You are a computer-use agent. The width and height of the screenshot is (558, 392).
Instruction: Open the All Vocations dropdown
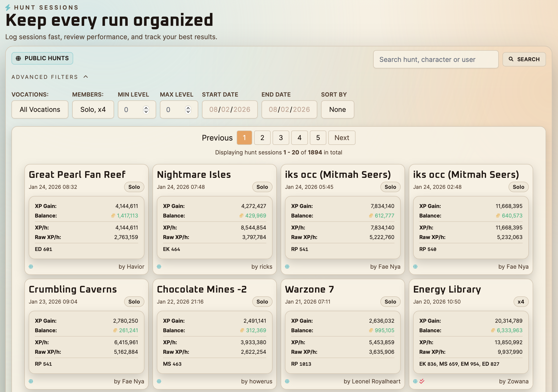pos(40,110)
